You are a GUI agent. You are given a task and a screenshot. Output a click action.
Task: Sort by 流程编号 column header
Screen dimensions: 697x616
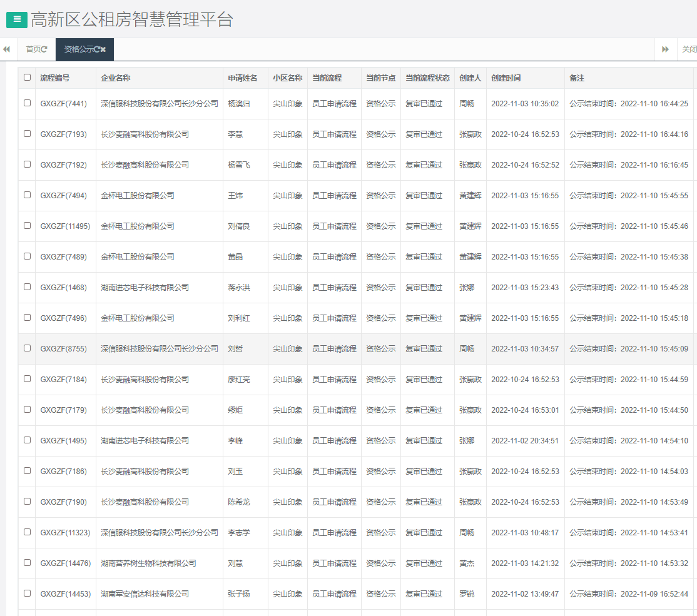[x=55, y=78]
